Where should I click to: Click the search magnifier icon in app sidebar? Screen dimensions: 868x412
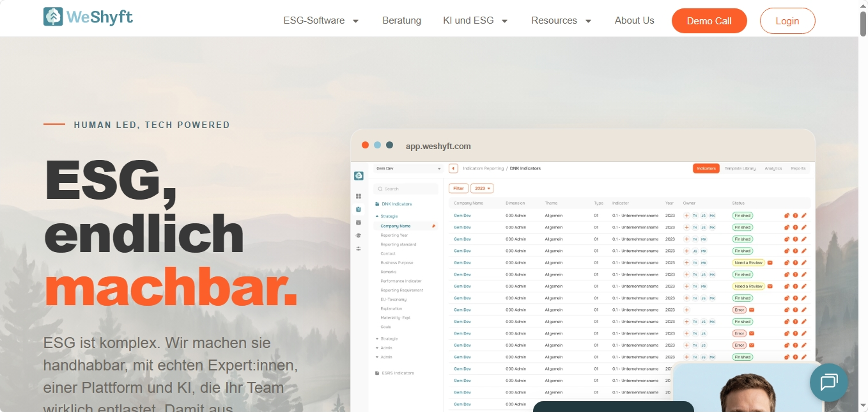click(380, 189)
